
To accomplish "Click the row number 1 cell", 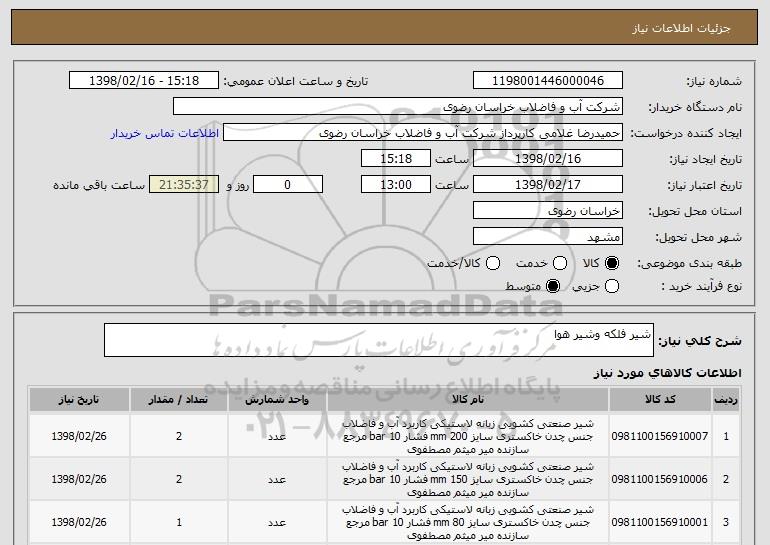I will tap(726, 436).
